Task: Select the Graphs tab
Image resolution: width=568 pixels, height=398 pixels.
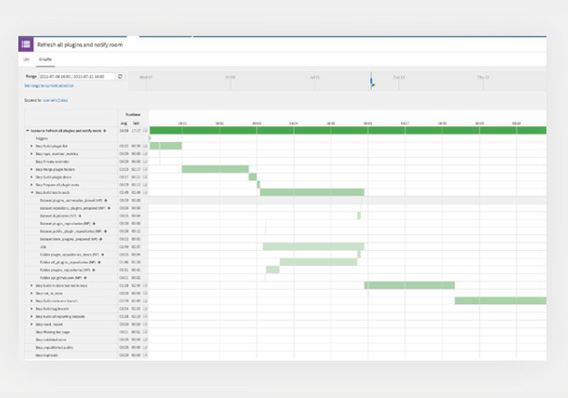Action: pyautogui.click(x=45, y=59)
